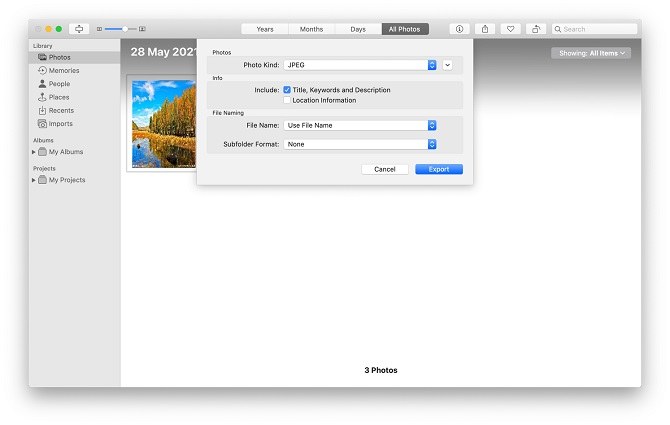Screen dimensions: 670x425
Task: Disable Title, Keywords and Description checkbox
Action: pyautogui.click(x=287, y=90)
